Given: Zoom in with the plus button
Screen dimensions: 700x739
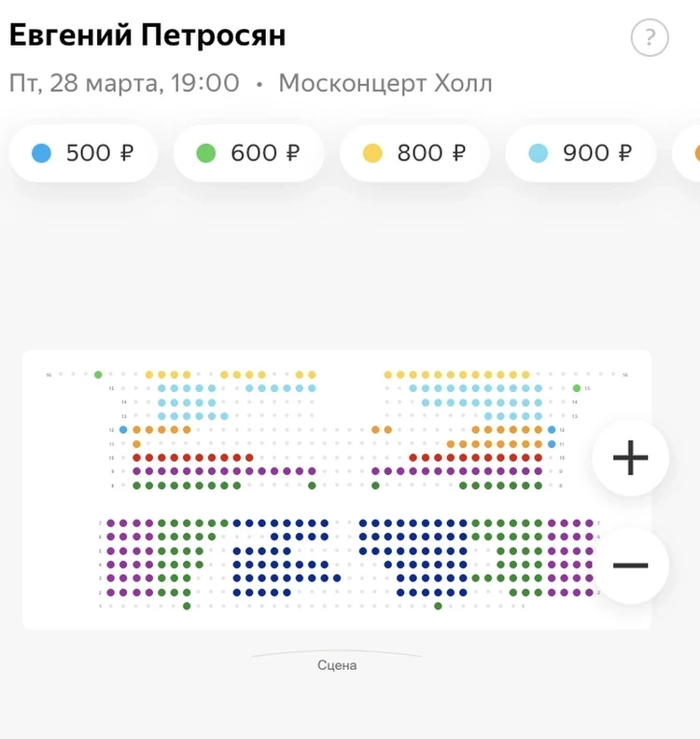Looking at the screenshot, I should tap(630, 457).
